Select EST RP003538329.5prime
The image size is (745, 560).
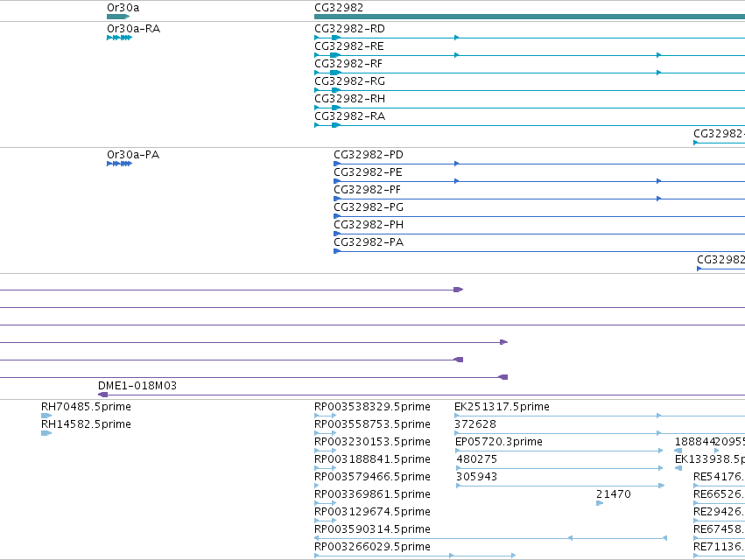tap(373, 407)
